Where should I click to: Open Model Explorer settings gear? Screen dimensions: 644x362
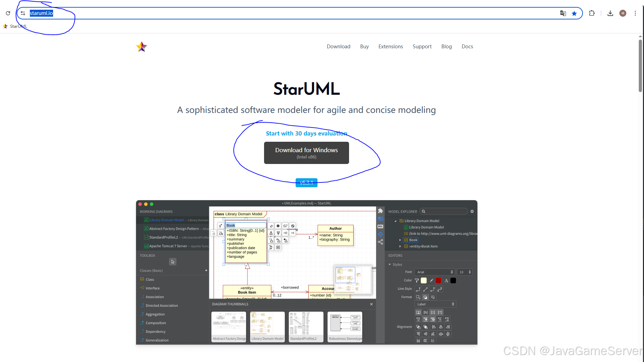(x=472, y=211)
